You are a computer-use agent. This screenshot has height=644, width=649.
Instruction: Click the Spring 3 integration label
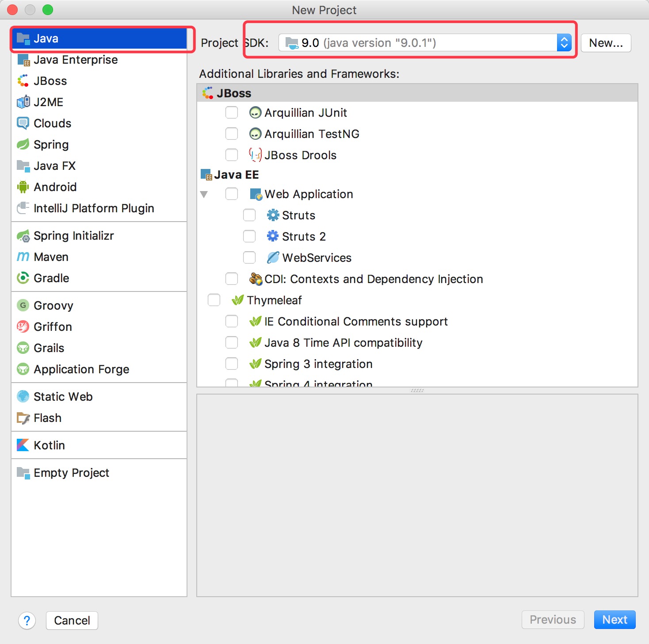tap(318, 364)
